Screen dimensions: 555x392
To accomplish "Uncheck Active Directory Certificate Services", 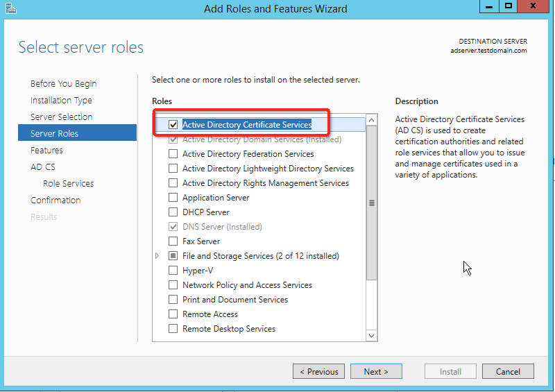I will tap(173, 125).
